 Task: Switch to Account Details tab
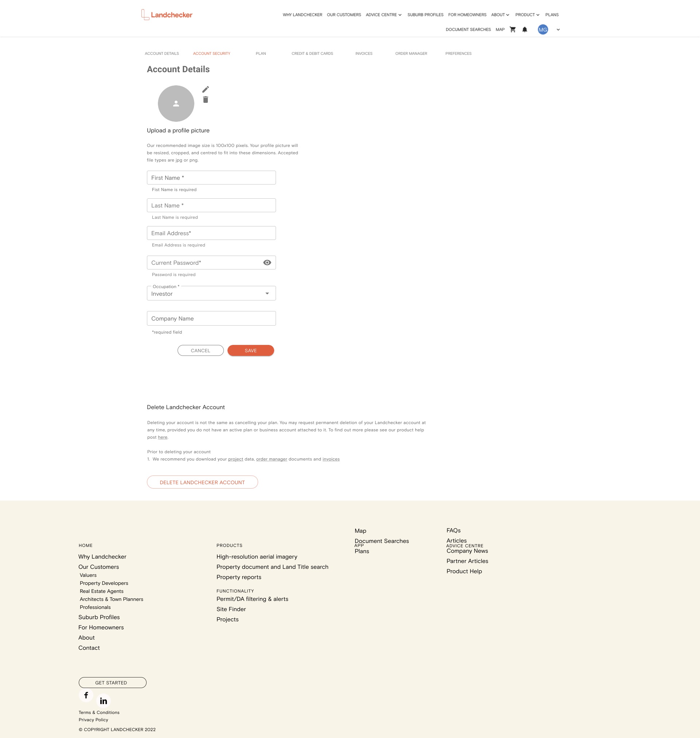tap(162, 53)
